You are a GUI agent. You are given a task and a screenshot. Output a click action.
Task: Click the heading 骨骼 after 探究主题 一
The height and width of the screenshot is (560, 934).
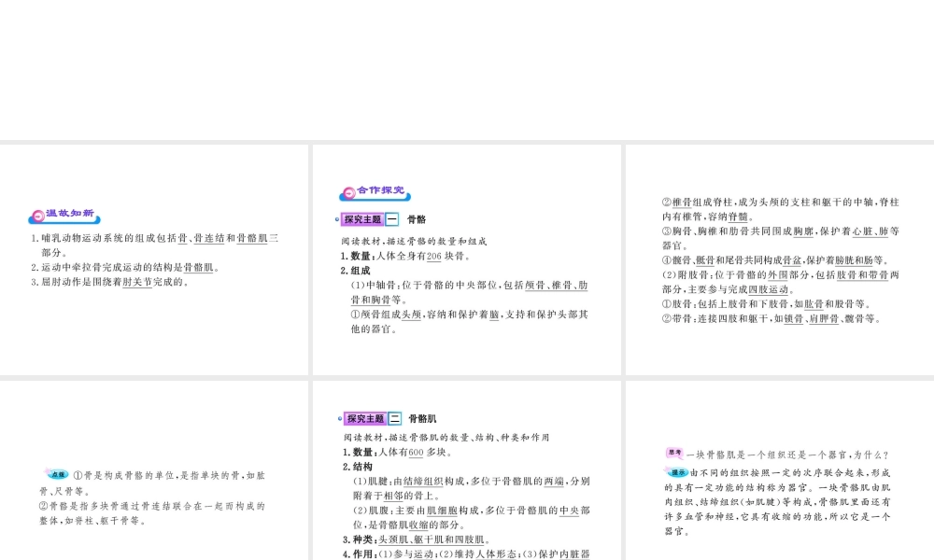click(417, 220)
